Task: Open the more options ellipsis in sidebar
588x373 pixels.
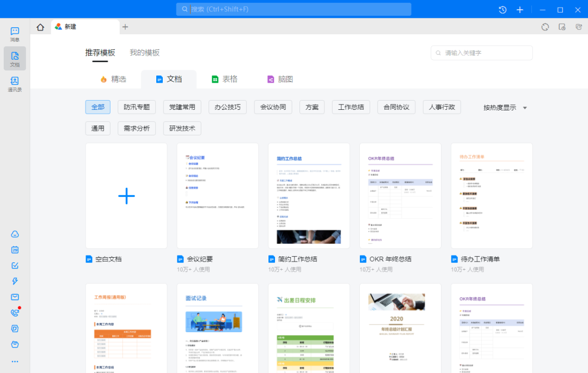Action: 15,362
